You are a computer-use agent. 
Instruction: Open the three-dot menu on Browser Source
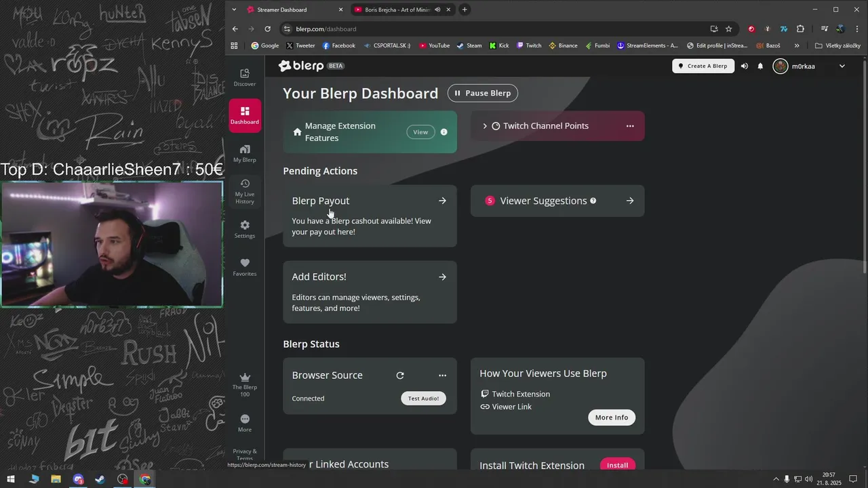click(443, 375)
